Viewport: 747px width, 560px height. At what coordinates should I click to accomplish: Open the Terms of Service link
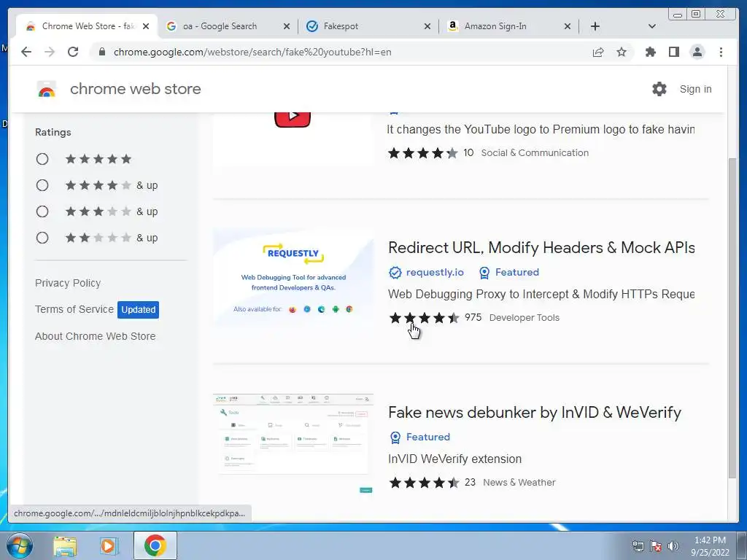74,309
